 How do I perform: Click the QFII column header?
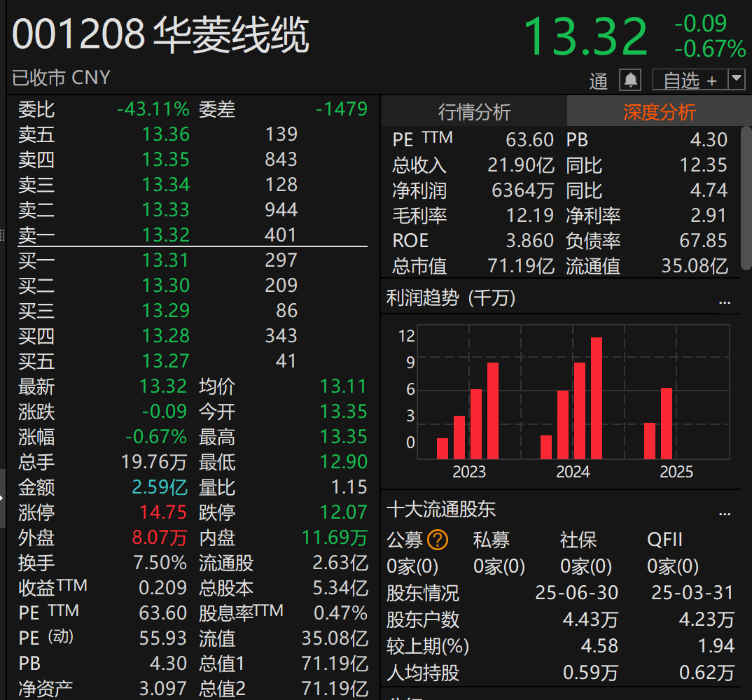667,539
